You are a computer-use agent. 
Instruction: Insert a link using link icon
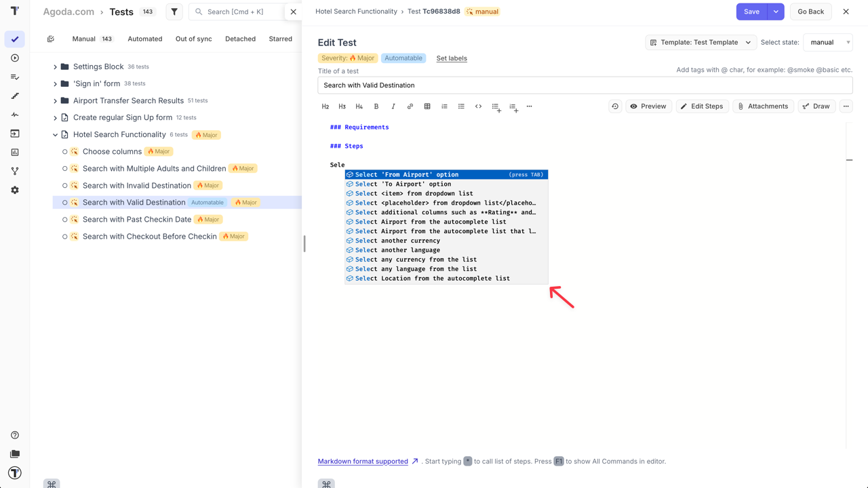point(410,106)
